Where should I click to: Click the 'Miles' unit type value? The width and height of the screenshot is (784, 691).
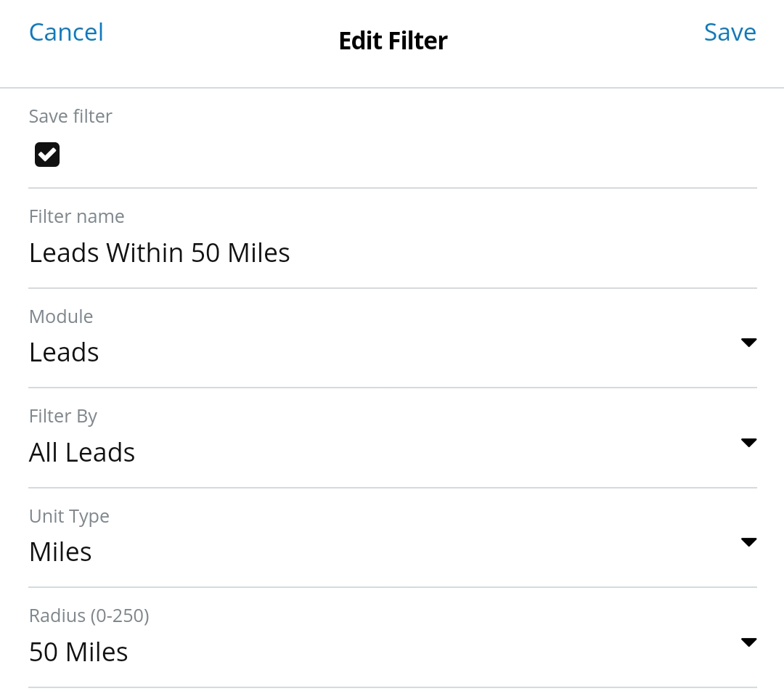point(60,552)
